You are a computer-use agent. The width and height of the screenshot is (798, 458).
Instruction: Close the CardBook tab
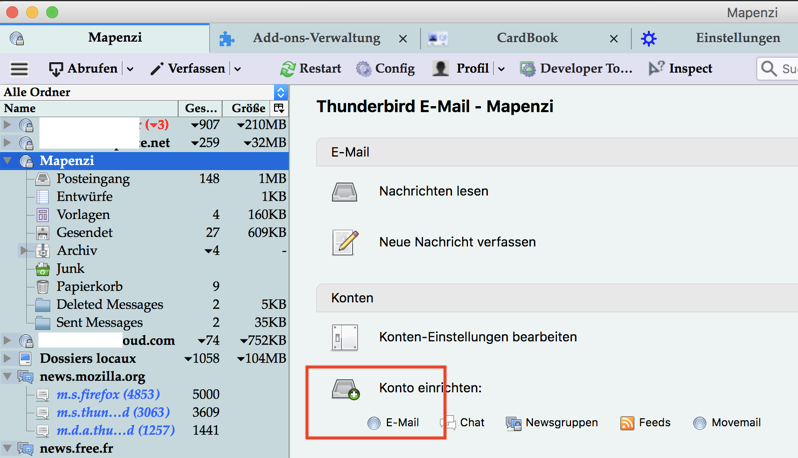coord(614,39)
